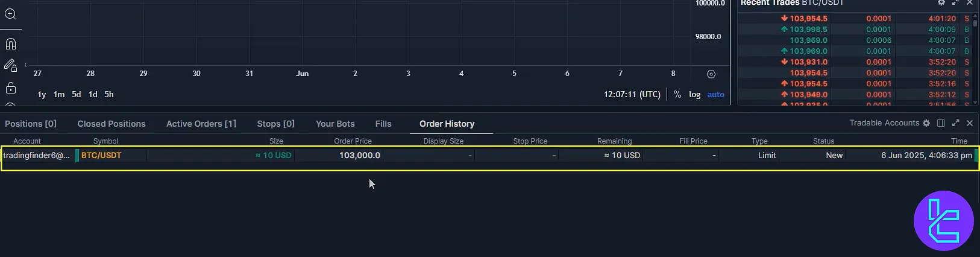
Task: Expand the Recent Trades panel
Action: click(x=956, y=3)
